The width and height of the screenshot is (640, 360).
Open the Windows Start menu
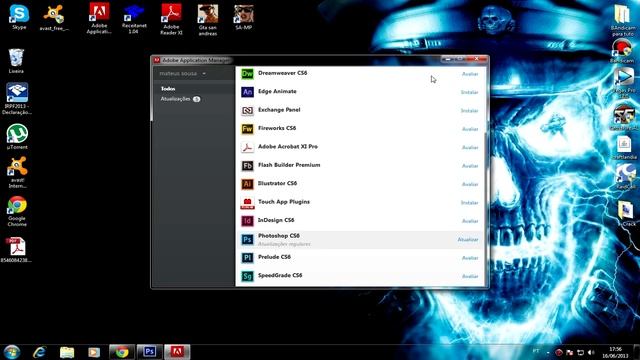point(11,351)
